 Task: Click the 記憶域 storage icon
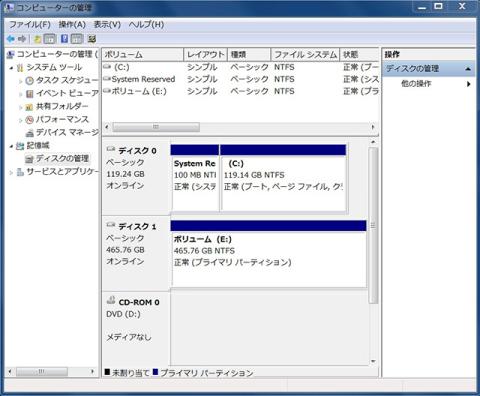20,146
